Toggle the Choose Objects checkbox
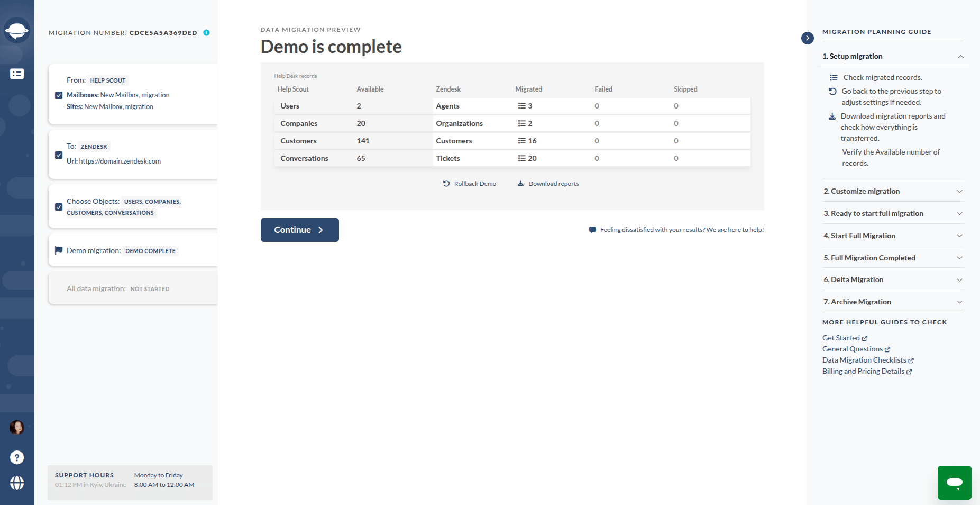 pos(59,207)
